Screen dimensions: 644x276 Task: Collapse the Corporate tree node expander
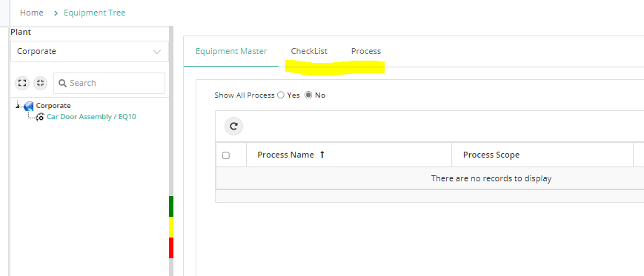[18, 106]
